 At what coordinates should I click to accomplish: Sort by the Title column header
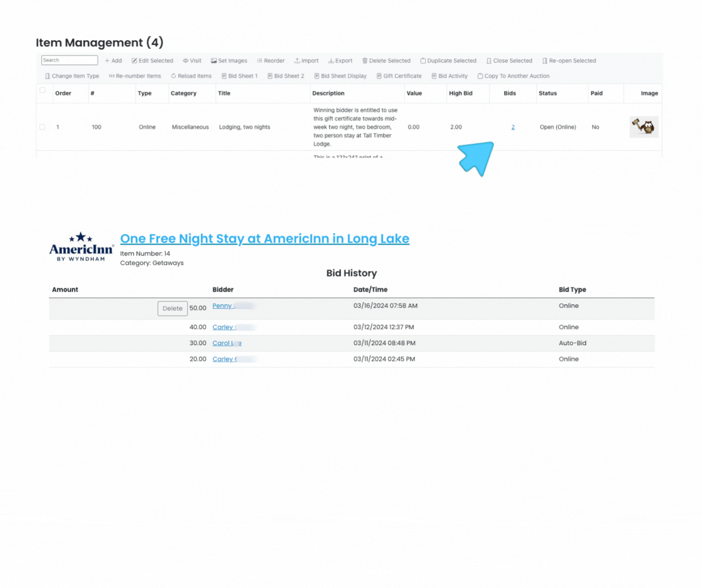(x=224, y=93)
